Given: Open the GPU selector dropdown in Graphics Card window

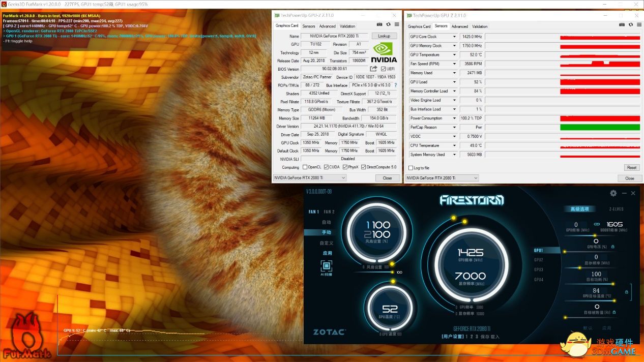Looking at the screenshot, I should (309, 178).
